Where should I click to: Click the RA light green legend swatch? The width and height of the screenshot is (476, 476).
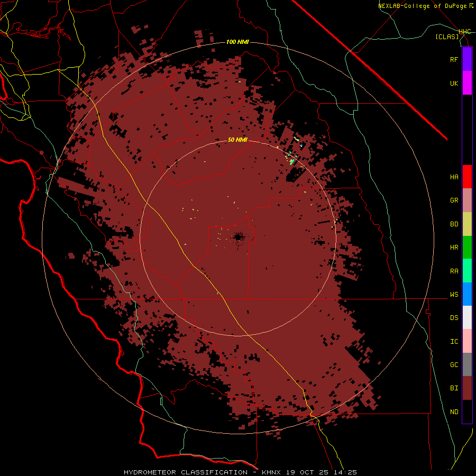click(x=467, y=271)
